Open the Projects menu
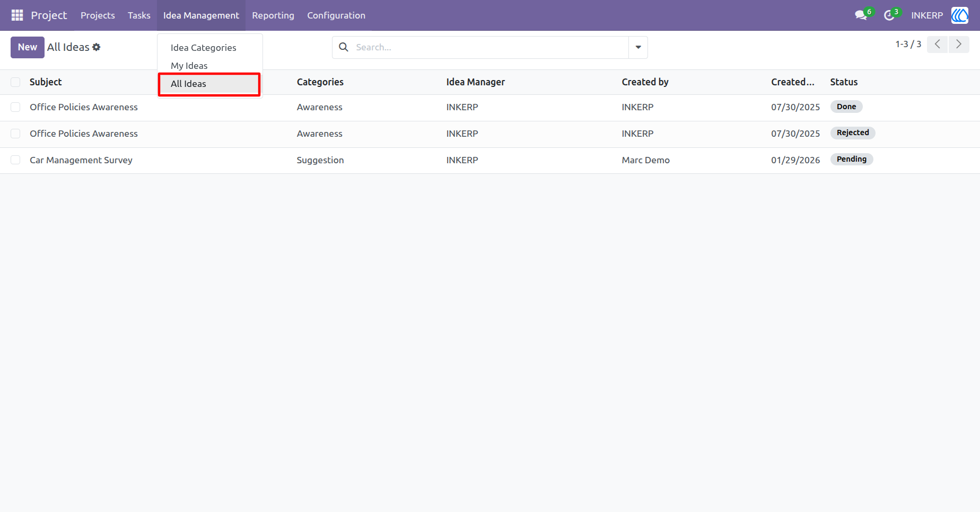980x512 pixels. (x=98, y=15)
